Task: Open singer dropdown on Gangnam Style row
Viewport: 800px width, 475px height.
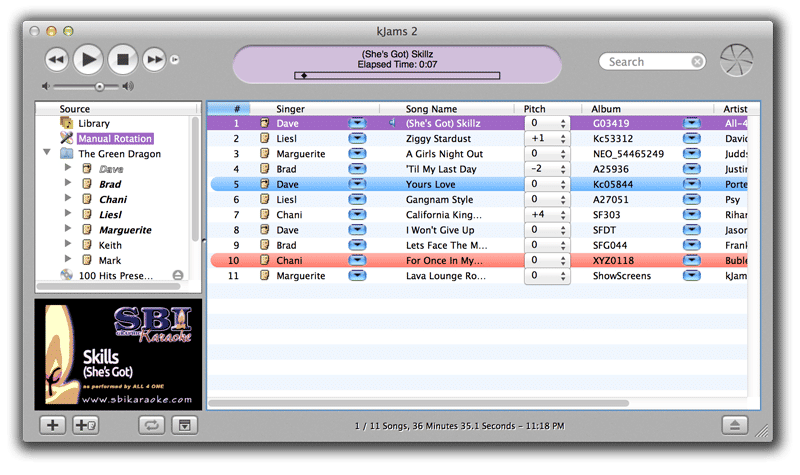Action: tap(357, 199)
